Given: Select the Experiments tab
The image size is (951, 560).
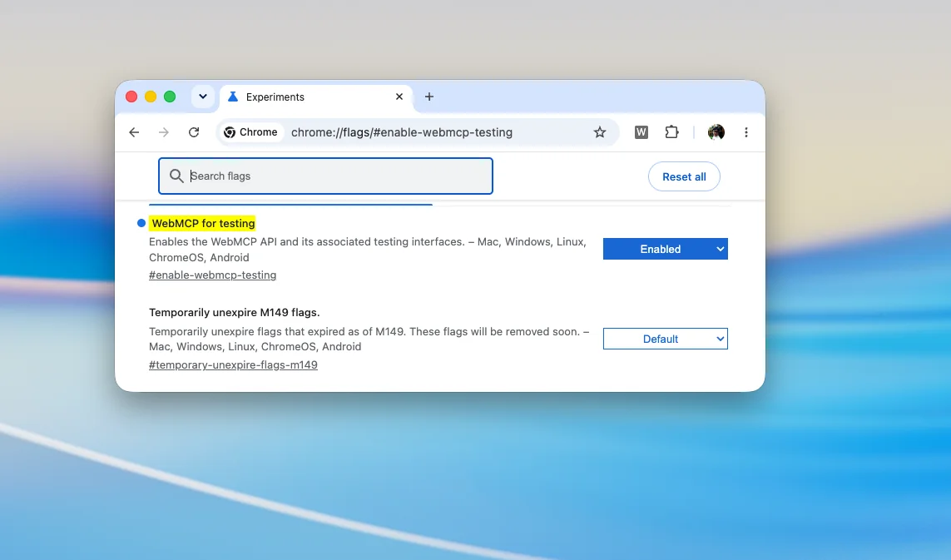Looking at the screenshot, I should tap(315, 97).
